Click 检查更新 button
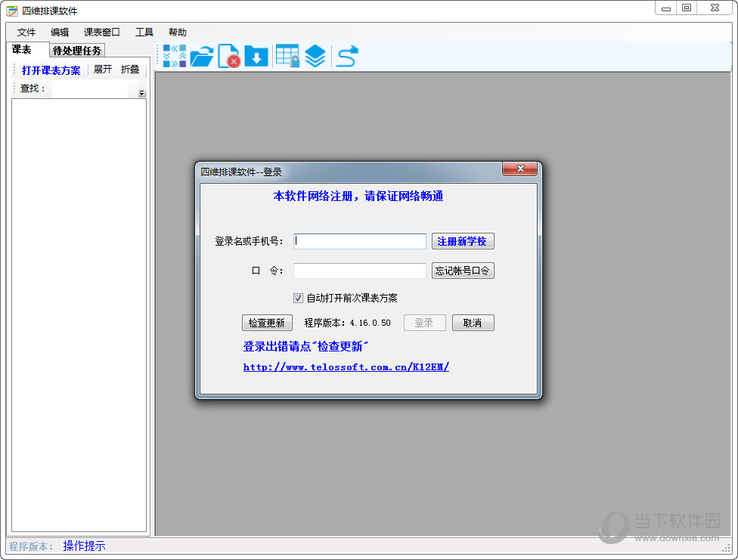The width and height of the screenshot is (738, 560). click(267, 323)
